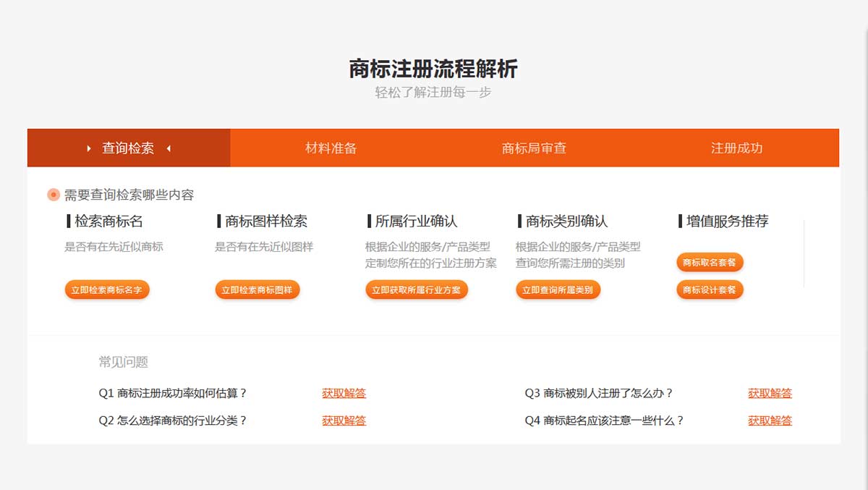
Task: Open the 商标局审查 tab
Action: coord(534,148)
